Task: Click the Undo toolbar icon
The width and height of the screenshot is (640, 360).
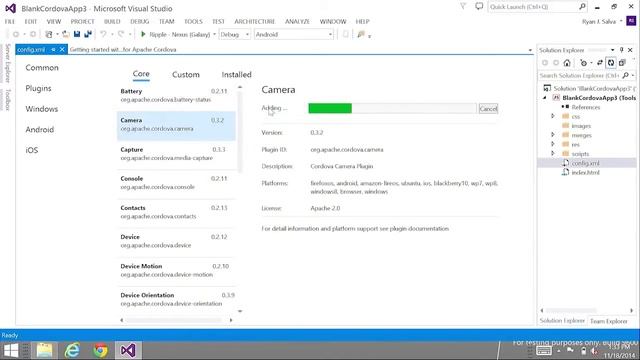Action: (x=103, y=35)
